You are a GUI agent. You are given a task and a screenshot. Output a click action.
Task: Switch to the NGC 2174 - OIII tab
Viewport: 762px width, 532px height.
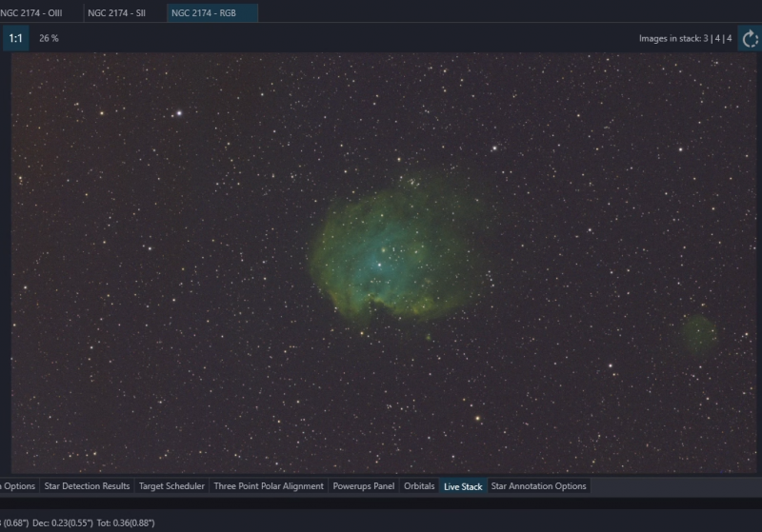[31, 13]
